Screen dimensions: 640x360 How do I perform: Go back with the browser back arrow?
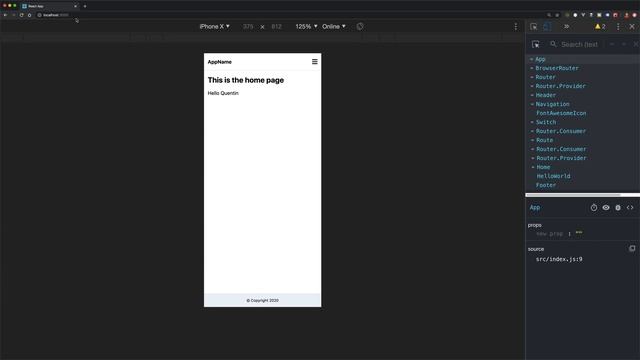5,15
